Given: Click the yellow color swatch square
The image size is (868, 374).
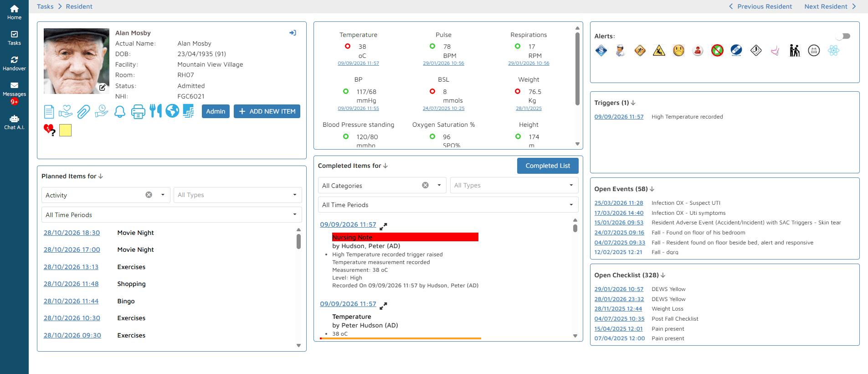Looking at the screenshot, I should 66,130.
